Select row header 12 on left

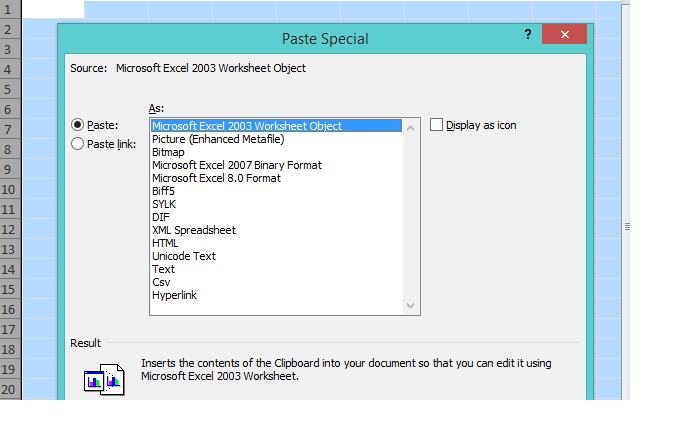(x=9, y=229)
